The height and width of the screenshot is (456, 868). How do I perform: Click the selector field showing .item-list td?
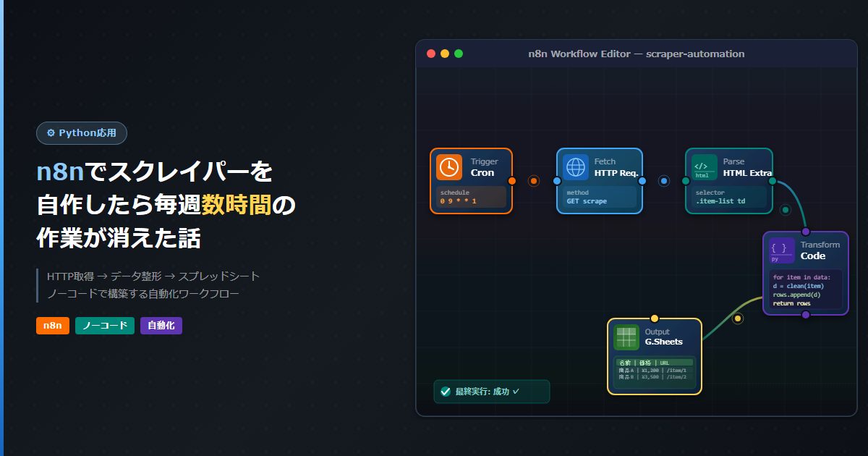pyautogui.click(x=729, y=197)
